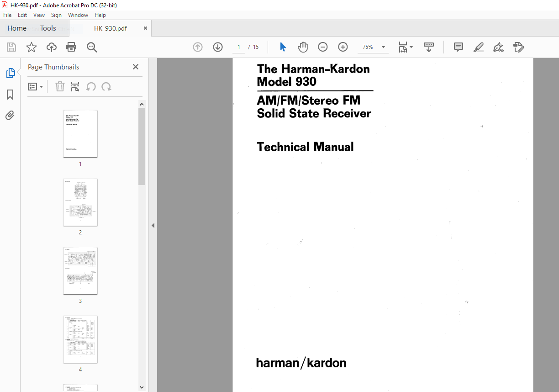559x392 pixels.
Task: Click thumbnails scrollbar up arrow
Action: pyautogui.click(x=142, y=104)
